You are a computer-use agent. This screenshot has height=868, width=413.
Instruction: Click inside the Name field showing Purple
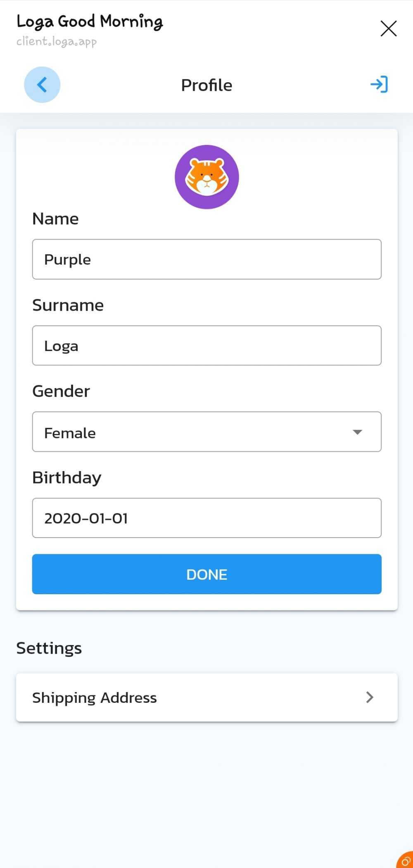pos(206,259)
